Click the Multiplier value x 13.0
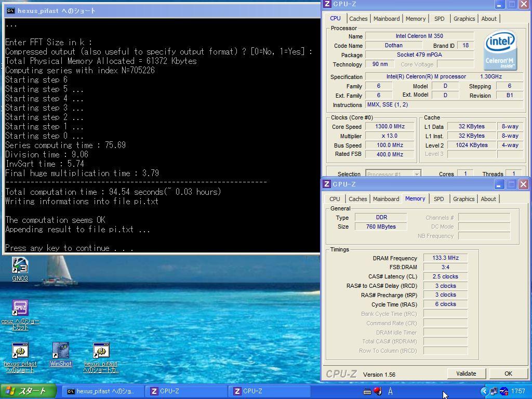This screenshot has height=399, width=532. point(390,136)
